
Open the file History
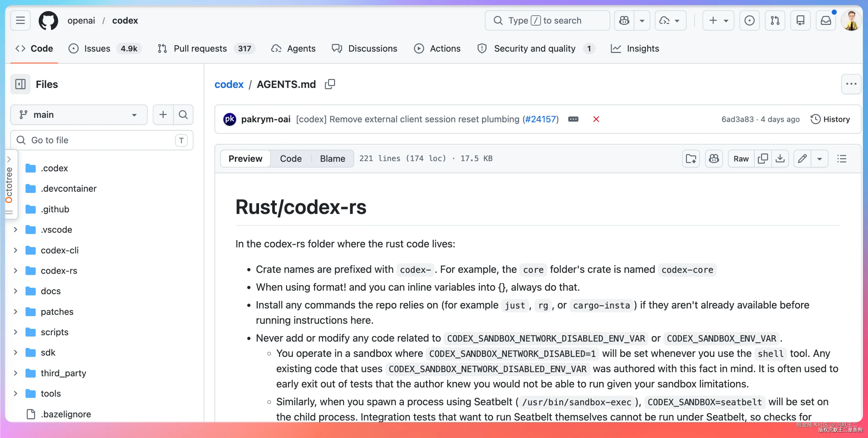click(830, 119)
